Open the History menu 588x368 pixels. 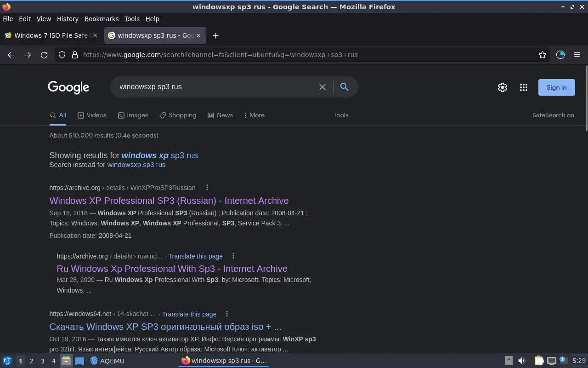click(x=68, y=19)
